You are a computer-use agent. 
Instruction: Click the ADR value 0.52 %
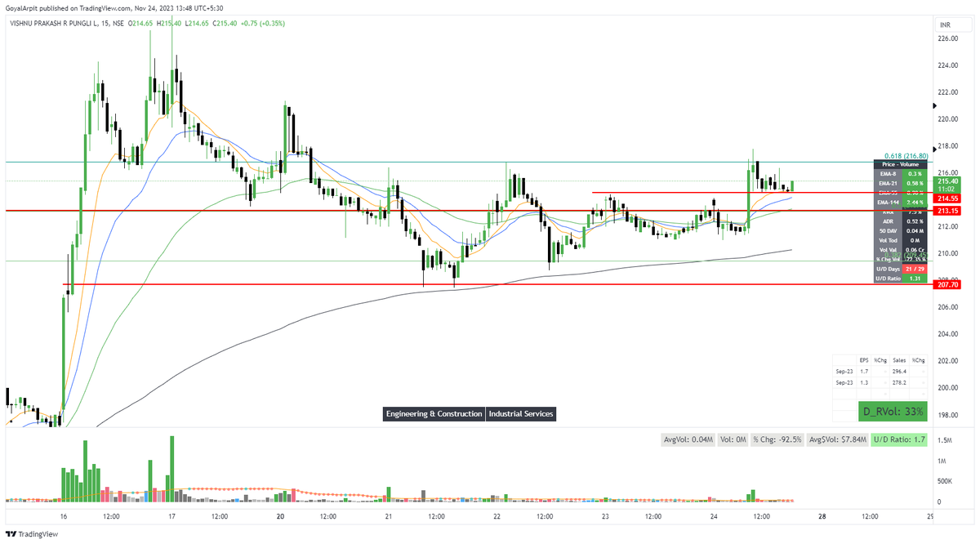pyautogui.click(x=915, y=221)
